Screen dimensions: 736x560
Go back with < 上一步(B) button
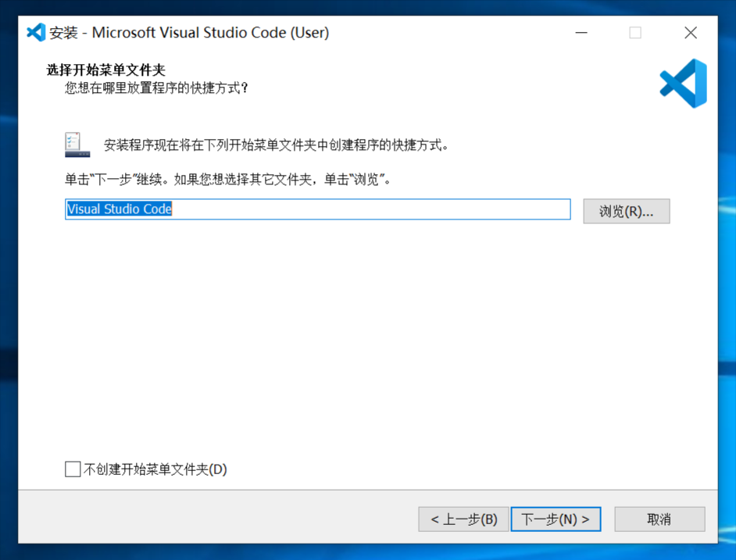(x=463, y=519)
